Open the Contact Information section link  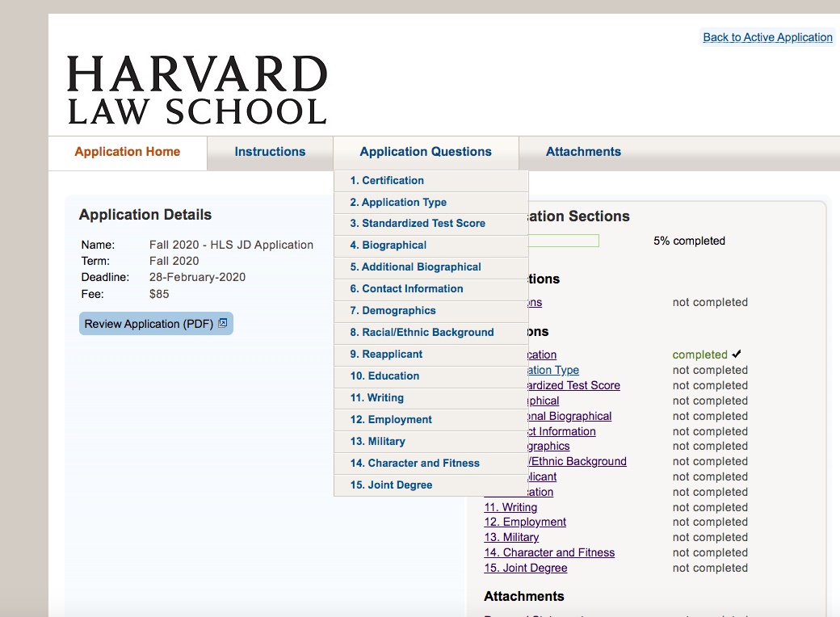click(562, 431)
